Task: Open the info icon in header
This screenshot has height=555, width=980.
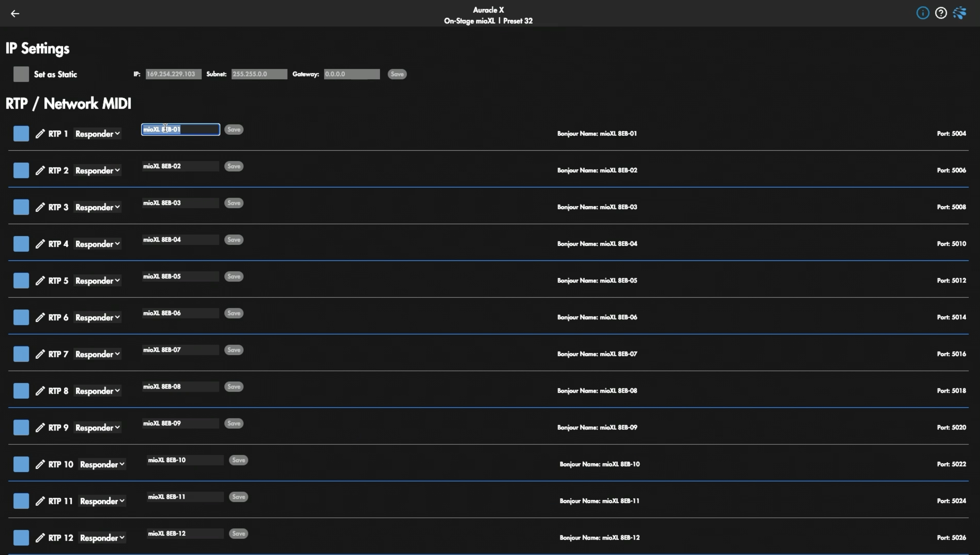Action: (922, 13)
